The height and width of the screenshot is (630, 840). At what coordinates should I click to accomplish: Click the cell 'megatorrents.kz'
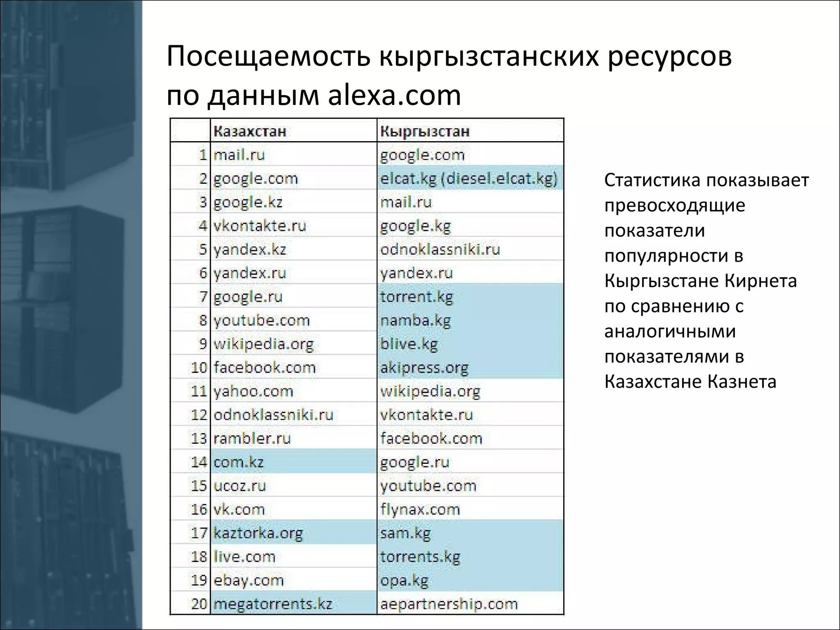coord(294,603)
